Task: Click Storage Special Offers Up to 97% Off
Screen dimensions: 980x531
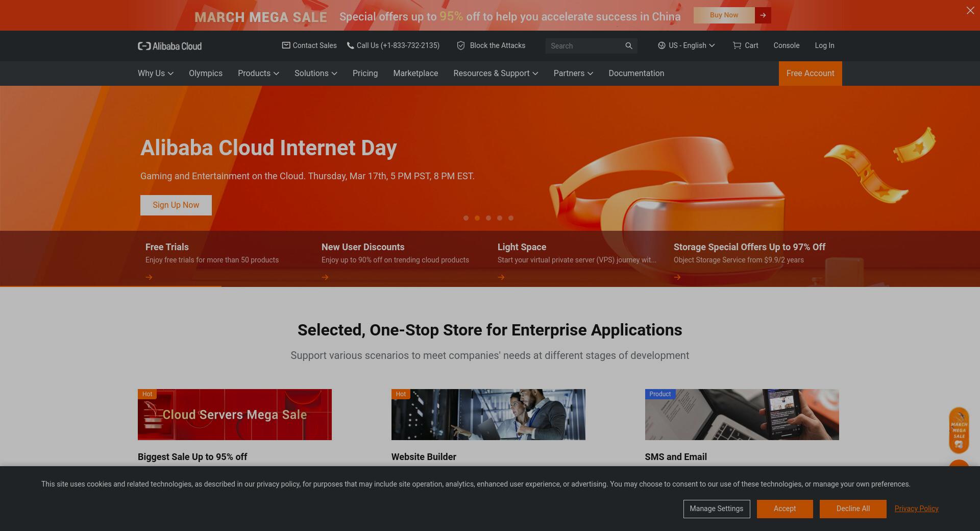Action: click(x=749, y=247)
